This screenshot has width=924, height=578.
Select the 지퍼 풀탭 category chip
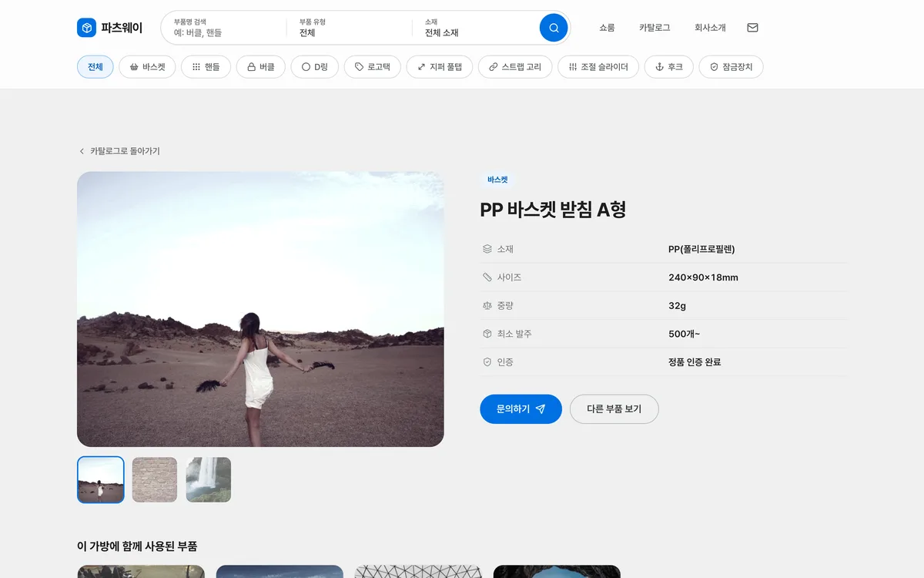440,67
